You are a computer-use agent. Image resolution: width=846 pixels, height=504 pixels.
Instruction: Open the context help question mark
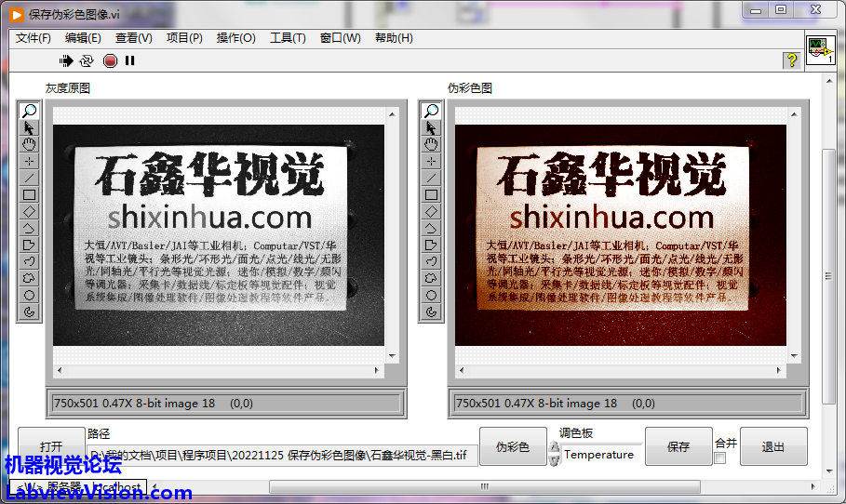point(791,60)
